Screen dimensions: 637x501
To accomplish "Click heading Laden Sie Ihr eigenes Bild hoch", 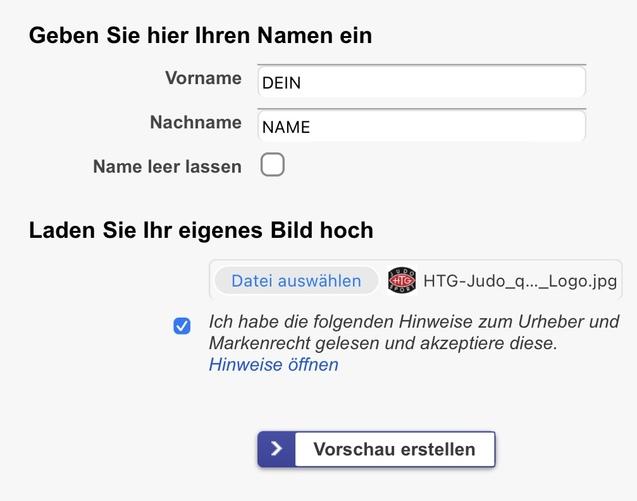I will (201, 231).
